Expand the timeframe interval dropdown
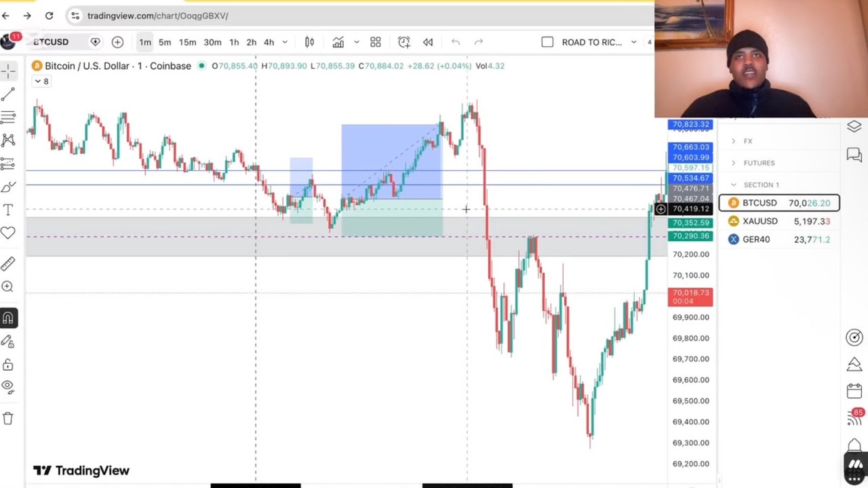The image size is (868, 488). coord(285,42)
